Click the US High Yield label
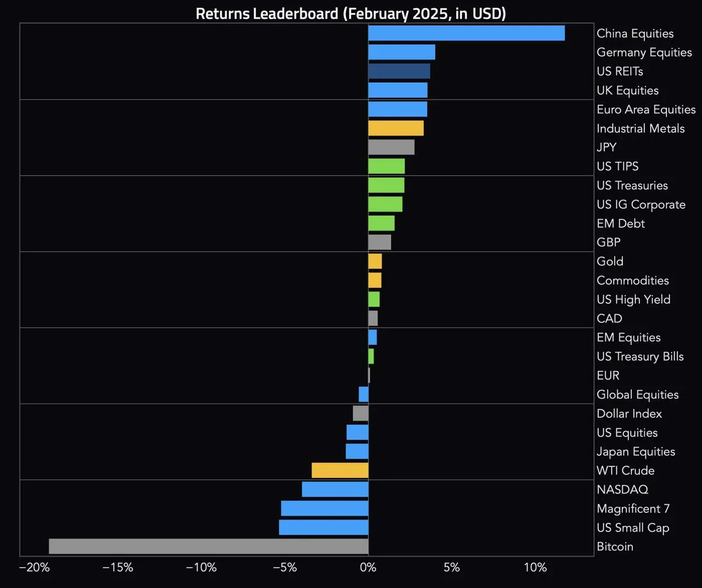Viewport: 702px width, 588px height. 633,299
